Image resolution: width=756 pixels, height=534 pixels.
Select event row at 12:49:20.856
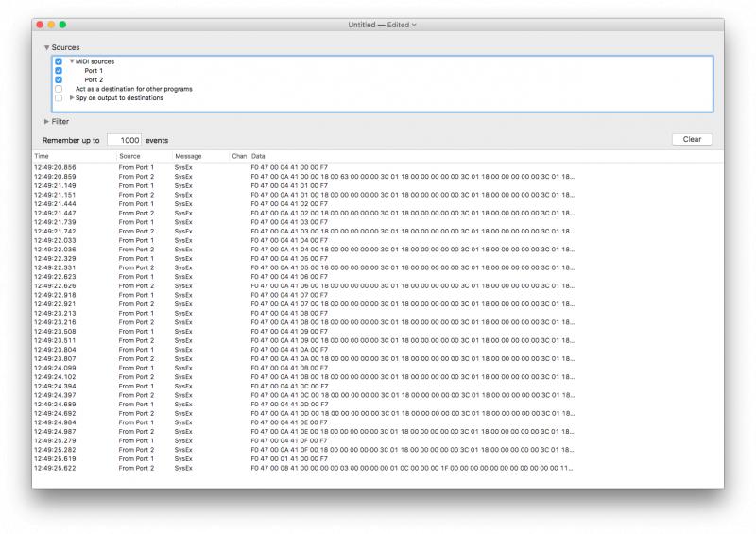[x=378, y=167]
